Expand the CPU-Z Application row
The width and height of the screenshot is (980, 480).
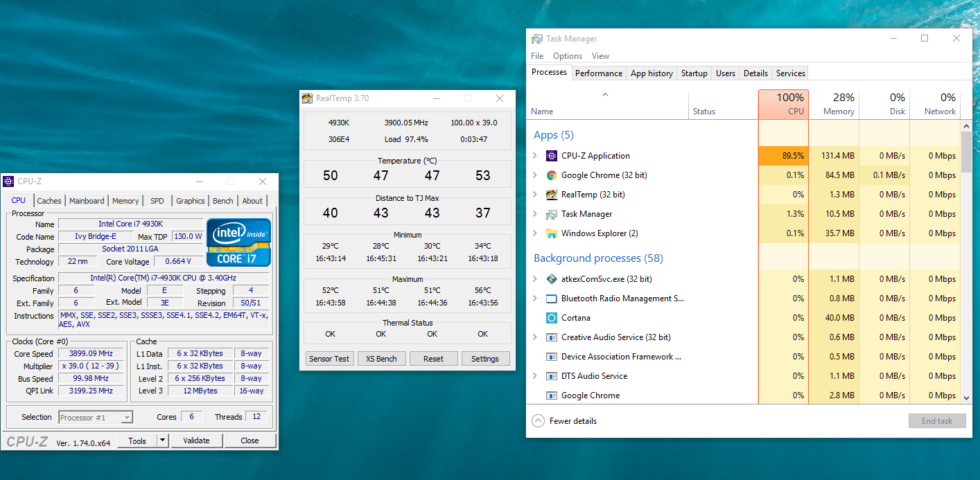pyautogui.click(x=535, y=156)
